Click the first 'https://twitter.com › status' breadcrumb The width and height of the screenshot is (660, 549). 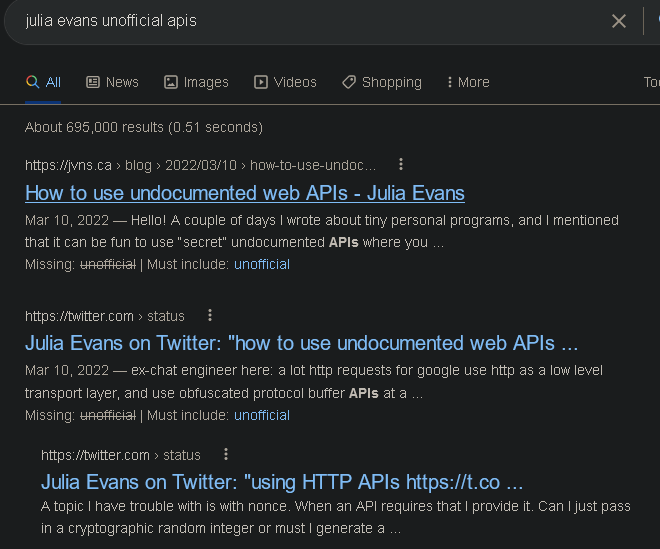tap(105, 316)
